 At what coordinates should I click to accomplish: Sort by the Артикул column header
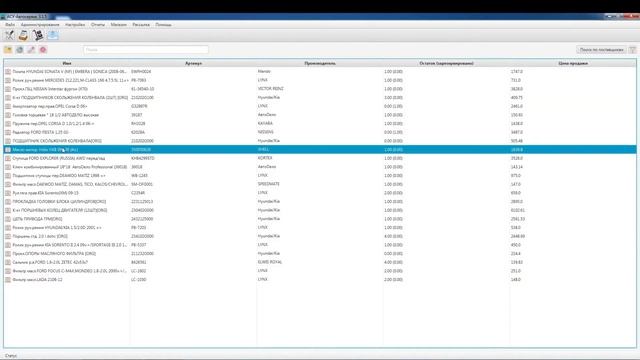coord(193,63)
